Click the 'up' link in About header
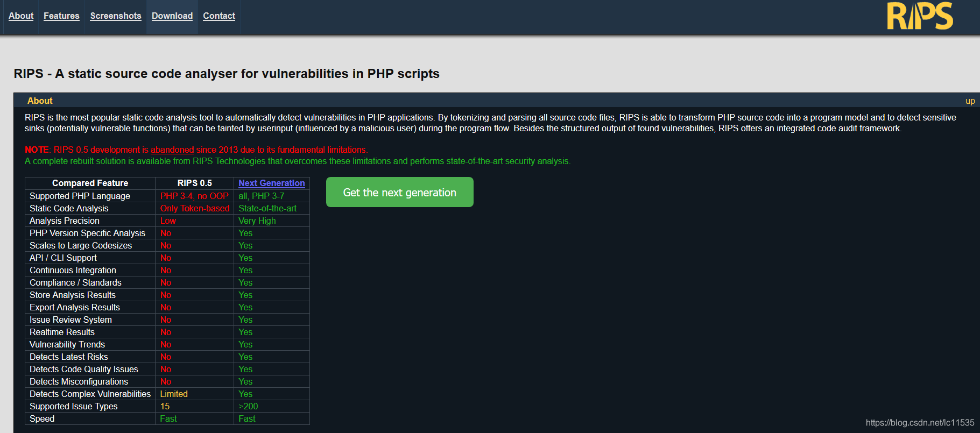The width and height of the screenshot is (980, 433). 970,101
